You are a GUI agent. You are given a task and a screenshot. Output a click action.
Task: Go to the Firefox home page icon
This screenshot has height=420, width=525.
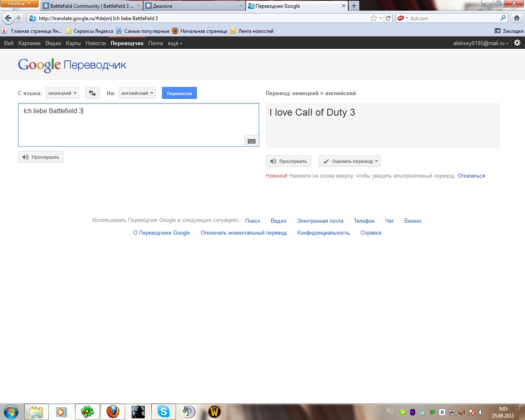[x=517, y=18]
